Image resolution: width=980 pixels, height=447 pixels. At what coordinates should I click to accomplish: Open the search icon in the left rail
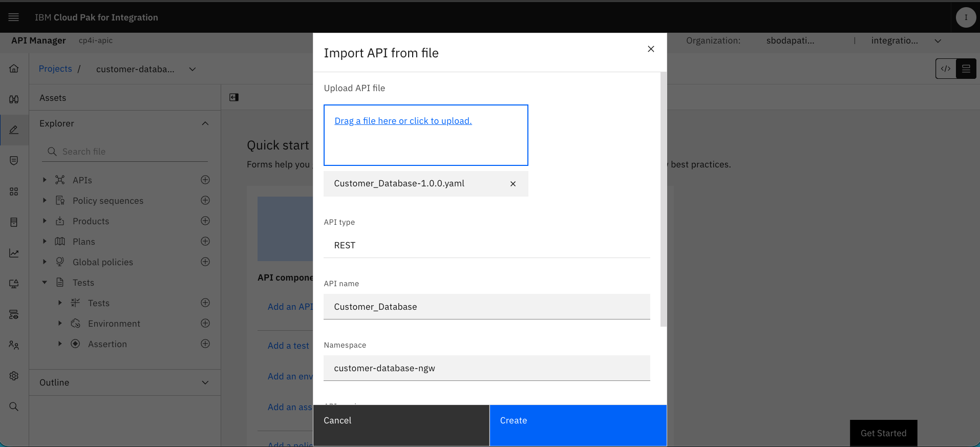click(x=14, y=407)
